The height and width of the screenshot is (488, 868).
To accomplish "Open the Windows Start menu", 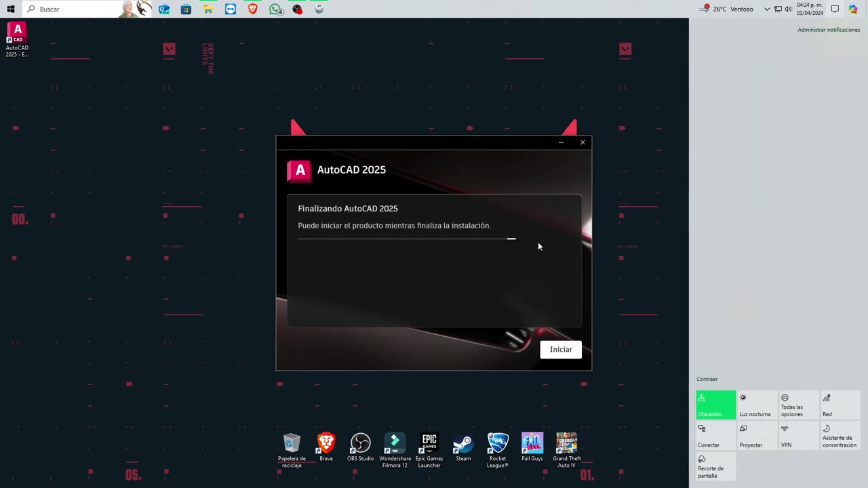I will [x=10, y=9].
